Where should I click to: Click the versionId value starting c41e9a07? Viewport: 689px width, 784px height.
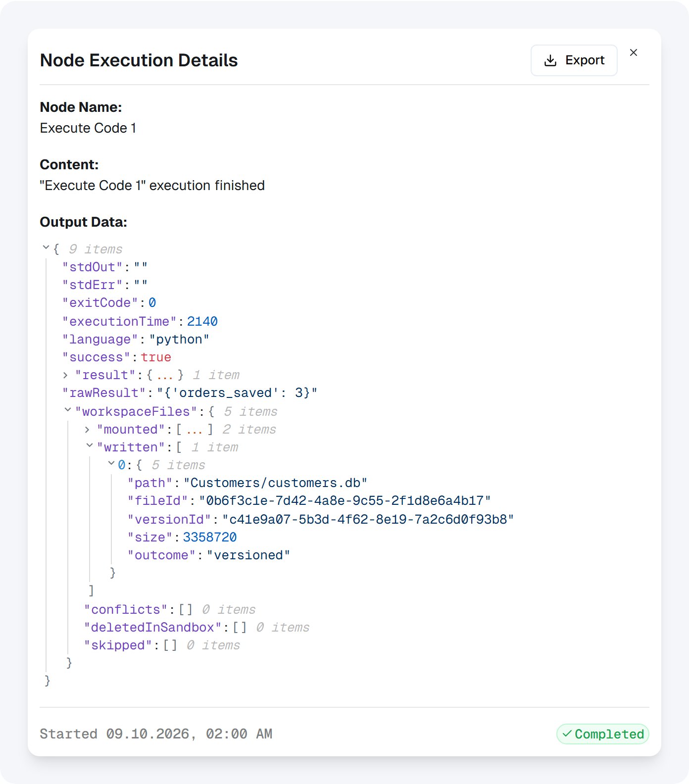coord(368,520)
